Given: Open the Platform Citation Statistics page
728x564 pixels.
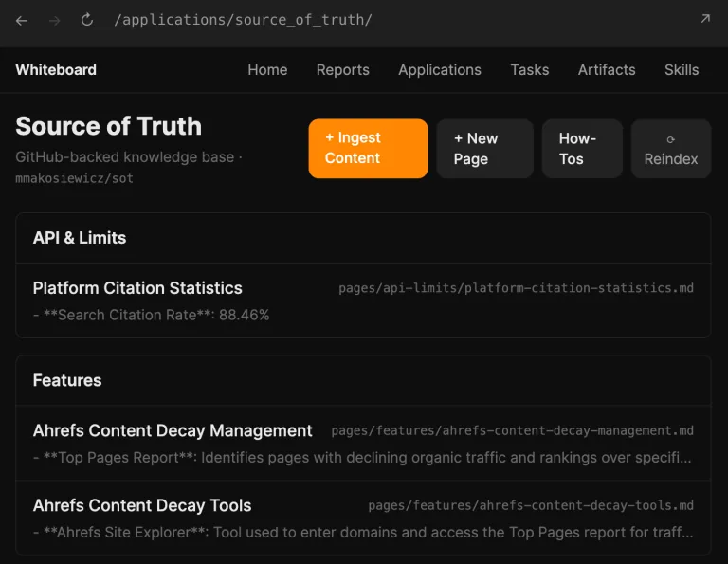Looking at the screenshot, I should (137, 288).
